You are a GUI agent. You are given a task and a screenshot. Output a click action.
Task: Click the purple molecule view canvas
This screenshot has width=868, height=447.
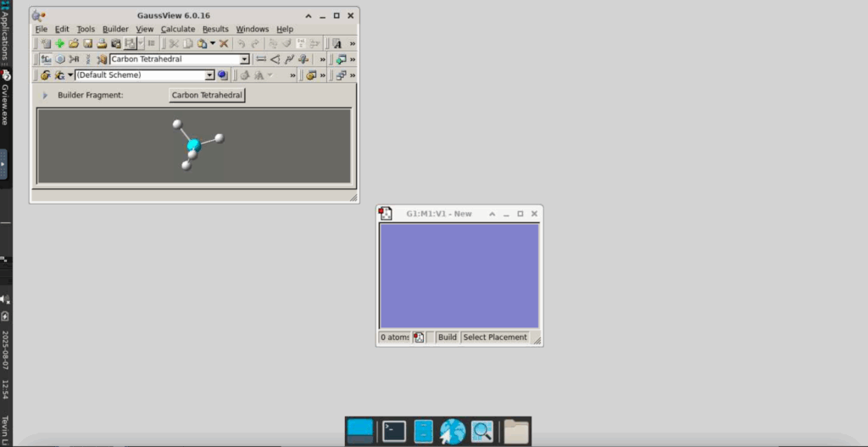[x=459, y=276]
